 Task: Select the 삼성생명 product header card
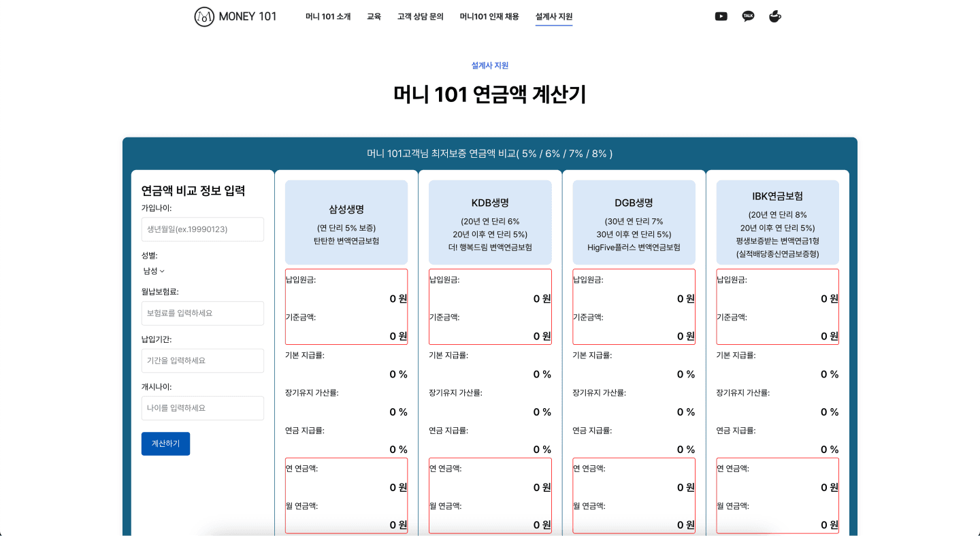346,222
